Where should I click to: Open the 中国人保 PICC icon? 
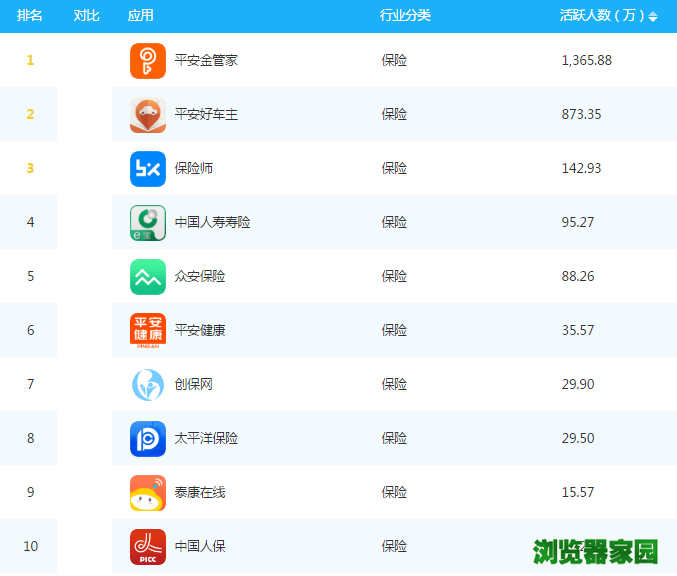(x=147, y=547)
